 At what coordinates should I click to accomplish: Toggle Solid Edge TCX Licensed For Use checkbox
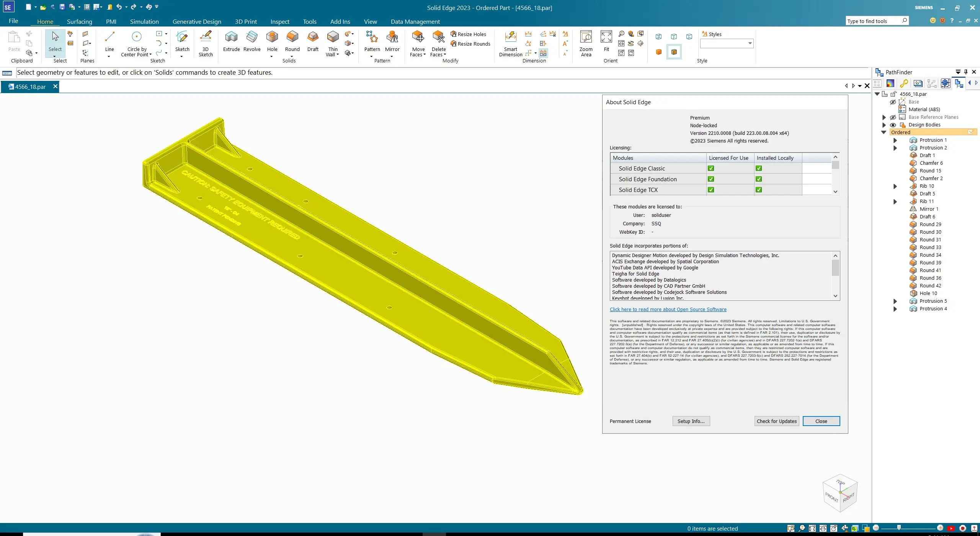tap(711, 190)
